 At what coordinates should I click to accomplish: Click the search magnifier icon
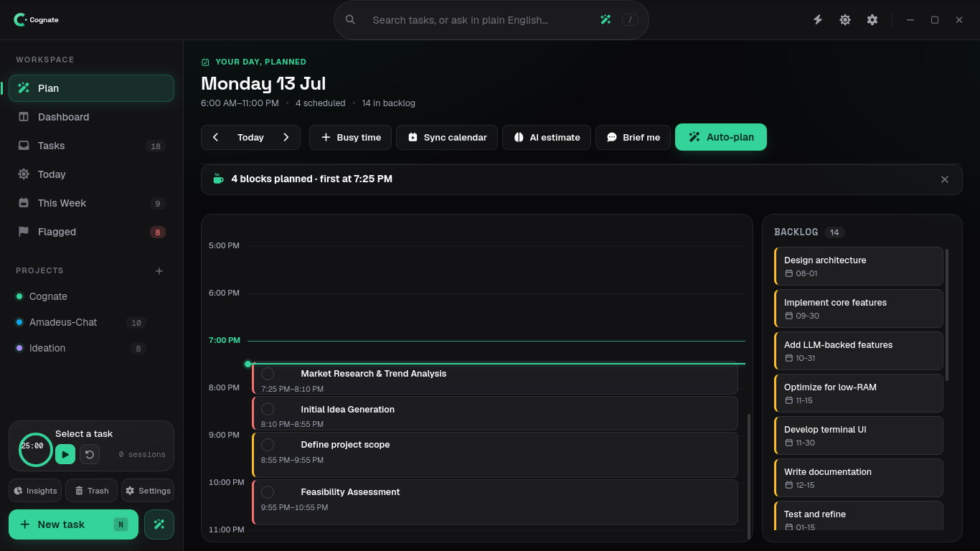click(350, 20)
